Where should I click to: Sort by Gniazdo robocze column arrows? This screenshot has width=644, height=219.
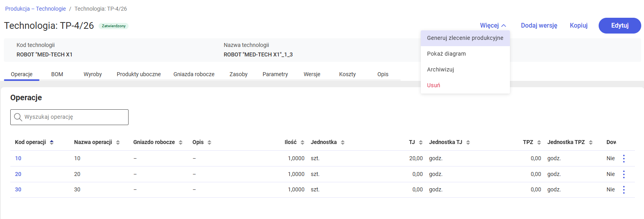181,142
